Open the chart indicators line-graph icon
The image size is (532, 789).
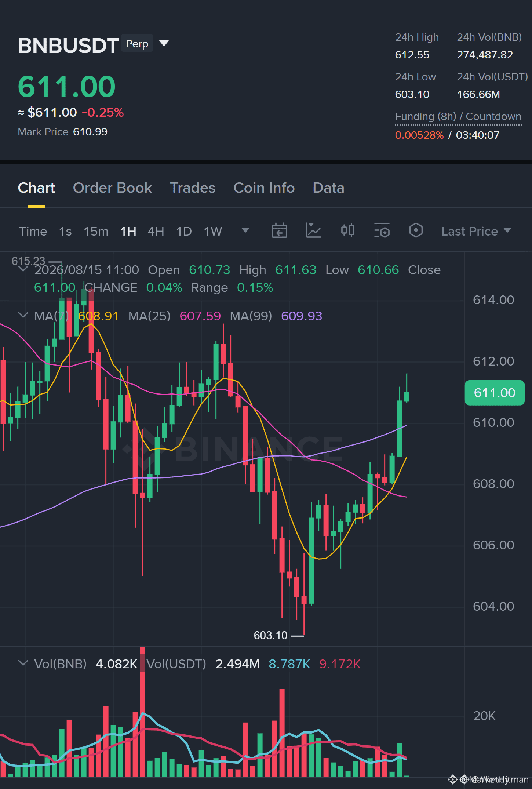click(x=313, y=231)
